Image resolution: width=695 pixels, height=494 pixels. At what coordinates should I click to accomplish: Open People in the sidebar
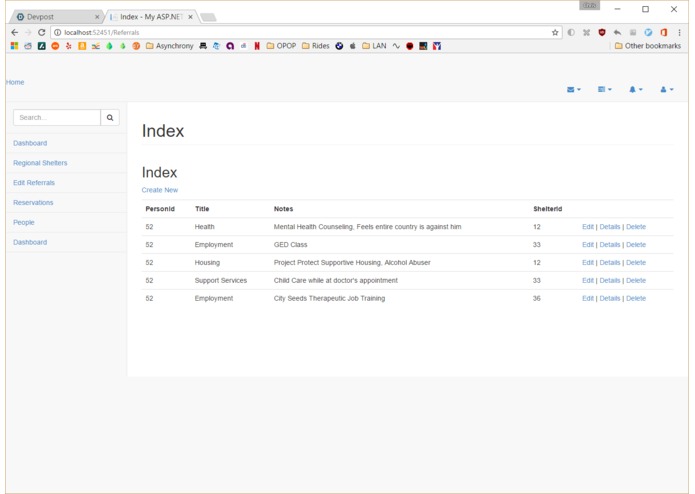coord(24,222)
